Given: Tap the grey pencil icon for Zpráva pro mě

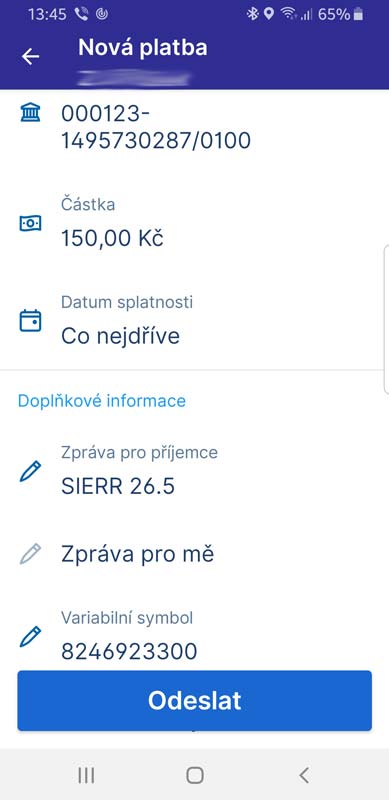Looking at the screenshot, I should coord(30,554).
